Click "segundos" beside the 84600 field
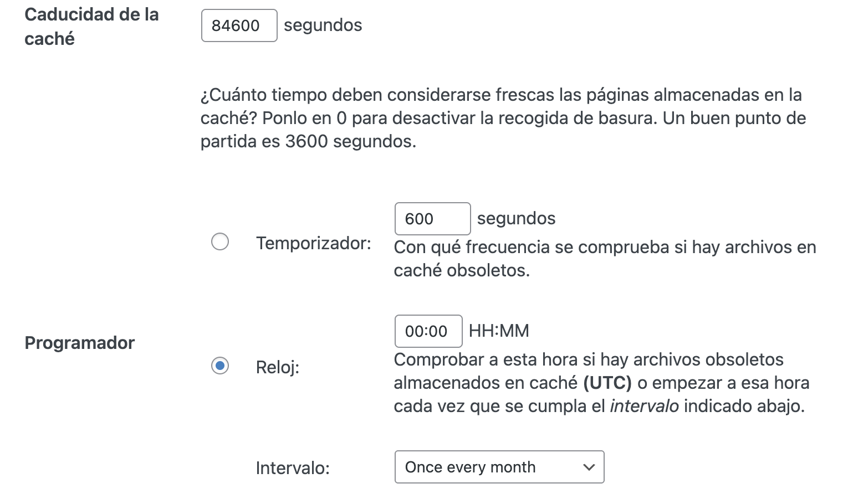848x504 pixels. click(x=323, y=25)
